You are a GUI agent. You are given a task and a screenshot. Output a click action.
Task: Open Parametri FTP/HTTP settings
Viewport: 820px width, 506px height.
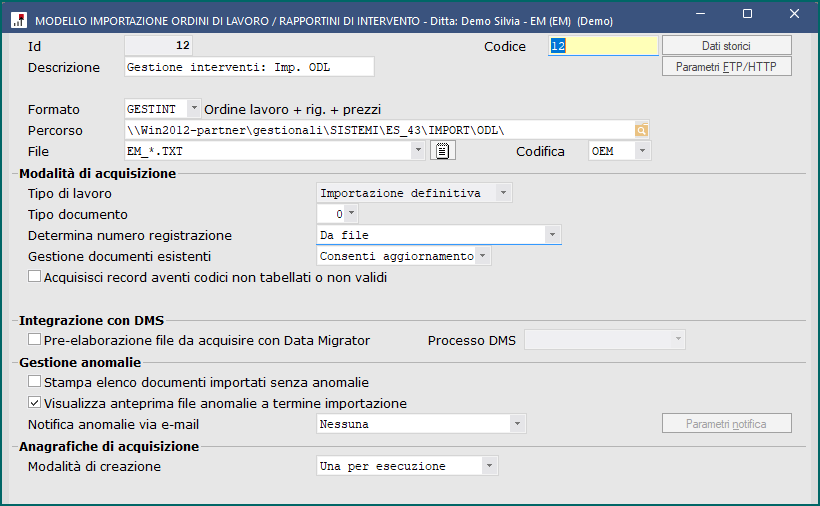[726, 67]
